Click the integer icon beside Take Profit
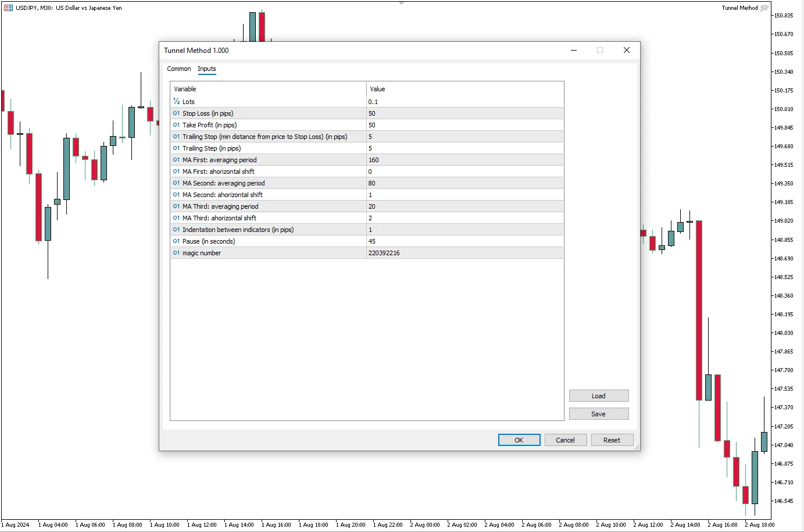 click(176, 125)
